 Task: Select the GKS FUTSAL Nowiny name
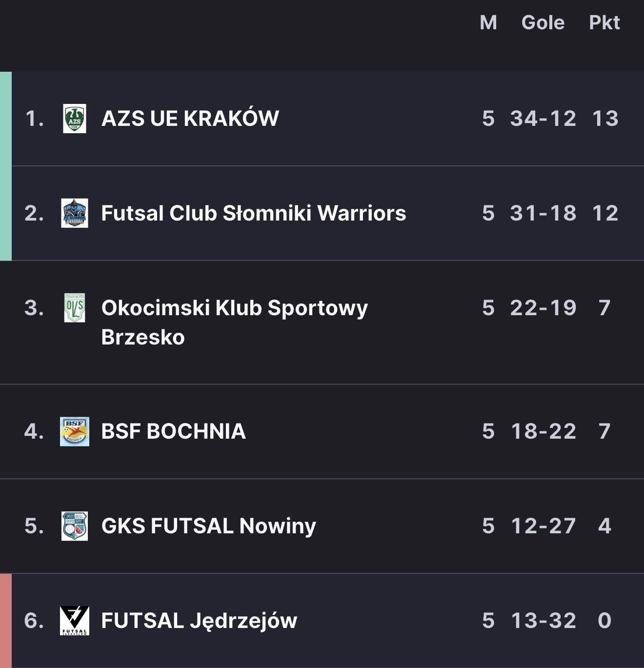point(208,526)
